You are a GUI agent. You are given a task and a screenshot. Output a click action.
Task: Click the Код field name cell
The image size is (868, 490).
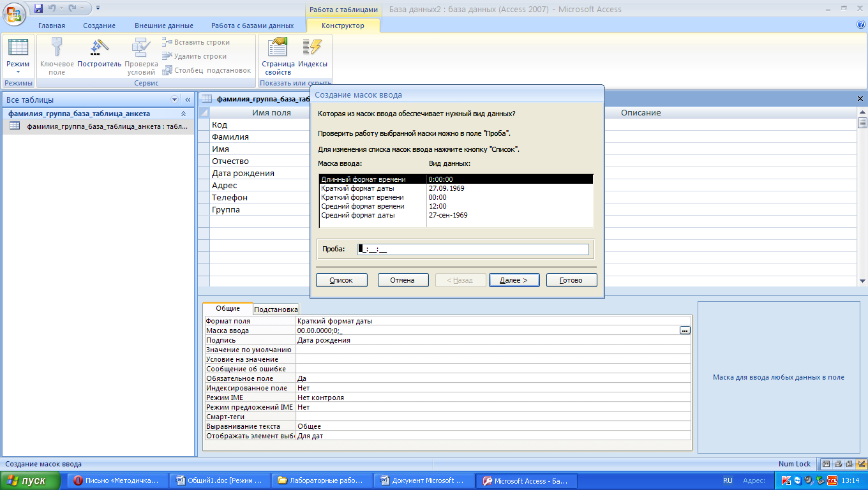click(x=260, y=125)
